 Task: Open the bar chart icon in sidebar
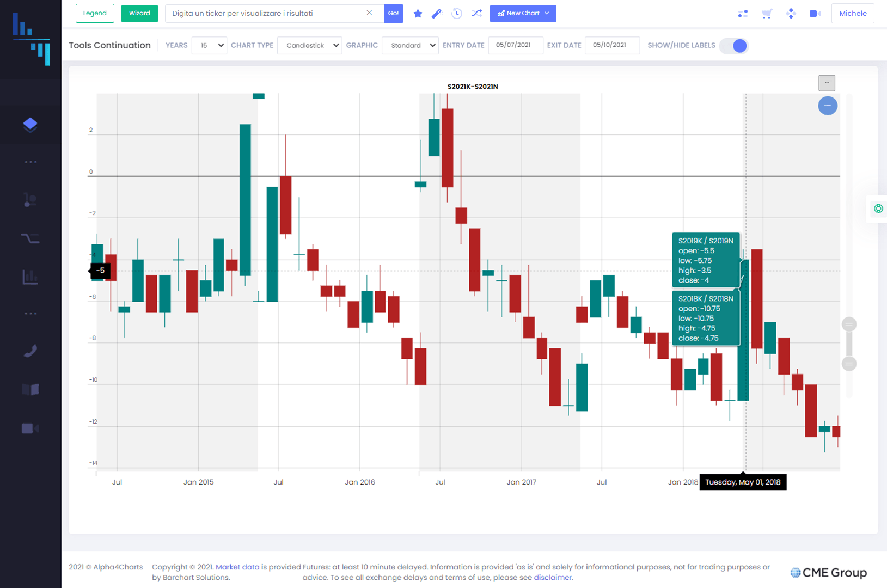click(x=30, y=277)
